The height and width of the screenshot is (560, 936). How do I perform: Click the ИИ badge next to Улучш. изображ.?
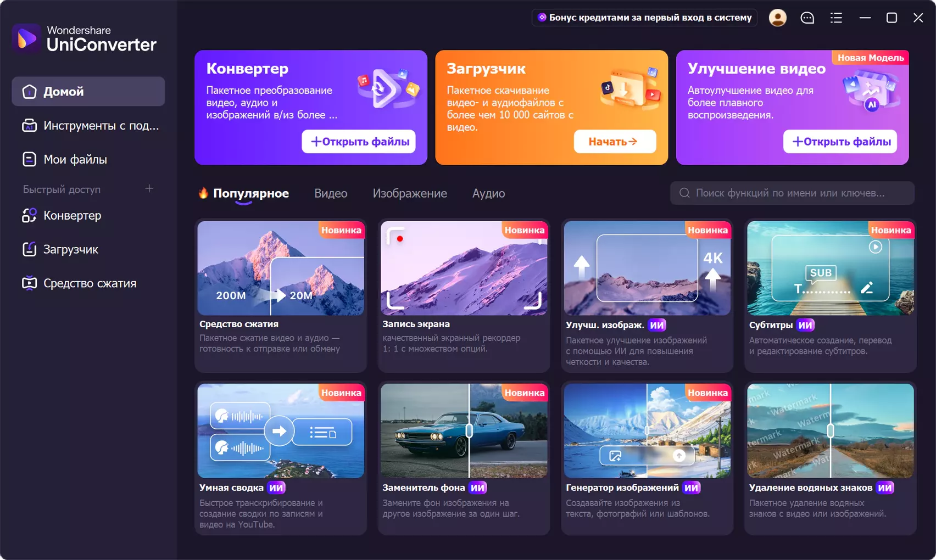pos(657,325)
